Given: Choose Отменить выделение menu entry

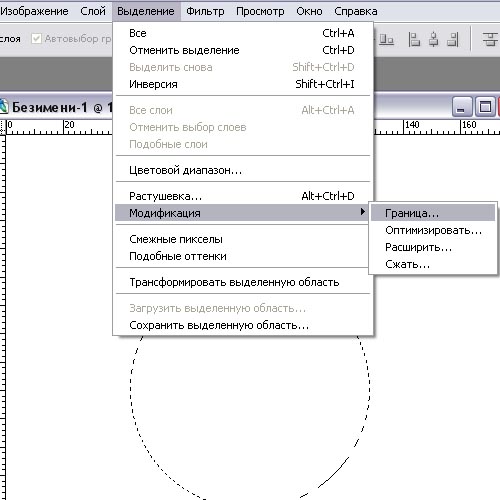Looking at the screenshot, I should click(x=243, y=50).
